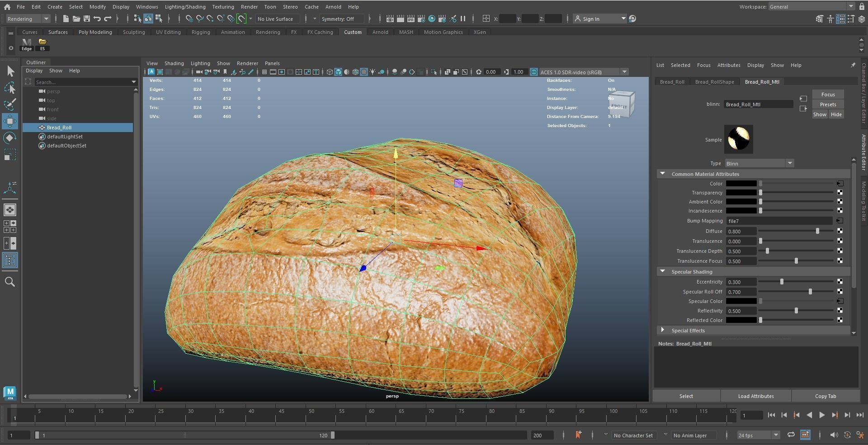
Task: Click the ES folder shelf icon
Action: pyautogui.click(x=42, y=44)
